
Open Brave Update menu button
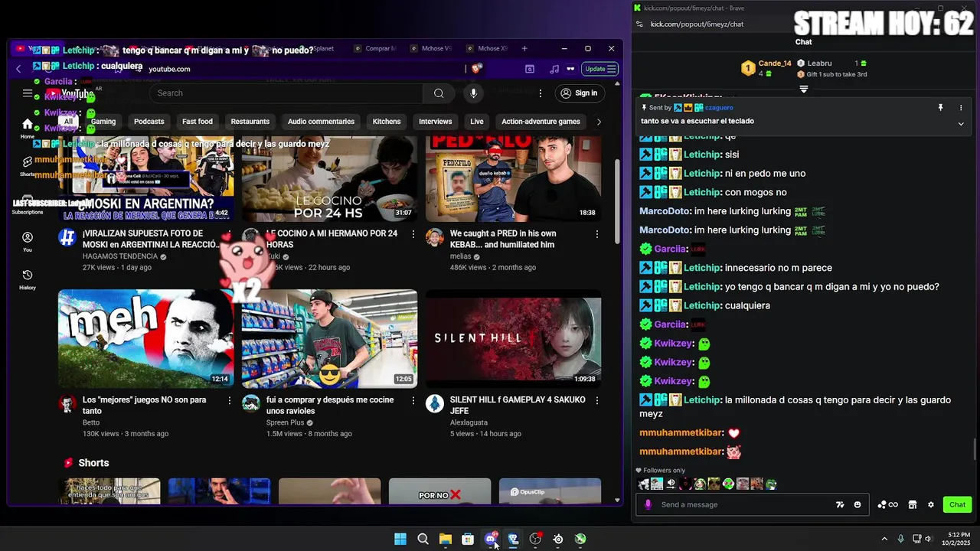tap(600, 69)
